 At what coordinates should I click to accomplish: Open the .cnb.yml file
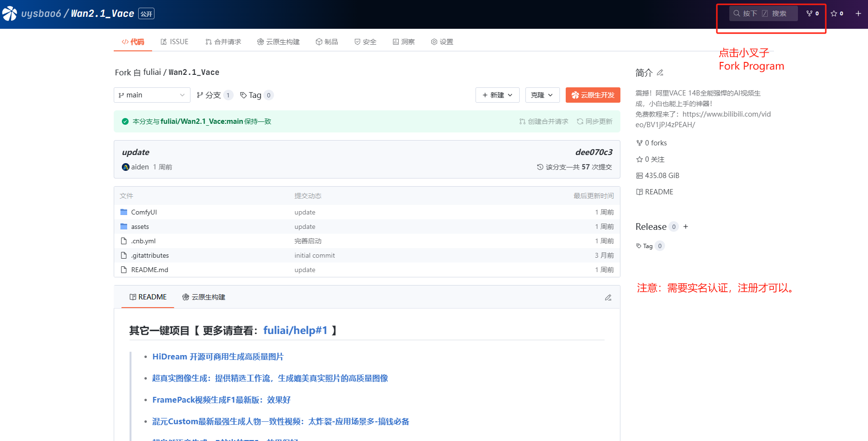click(143, 241)
